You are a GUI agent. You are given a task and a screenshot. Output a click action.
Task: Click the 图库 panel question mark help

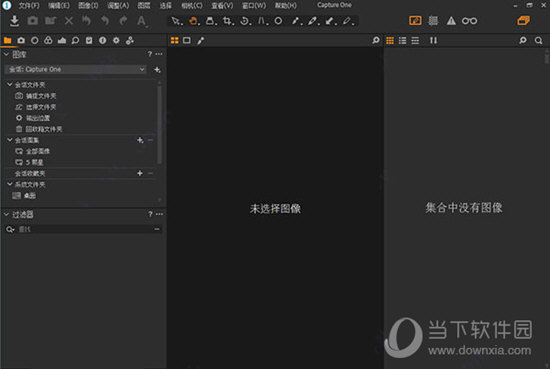point(150,54)
